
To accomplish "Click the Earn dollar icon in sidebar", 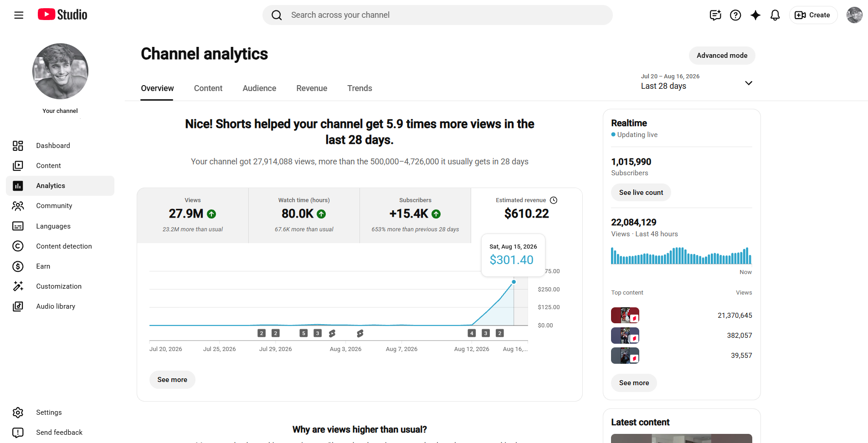I will tap(18, 266).
